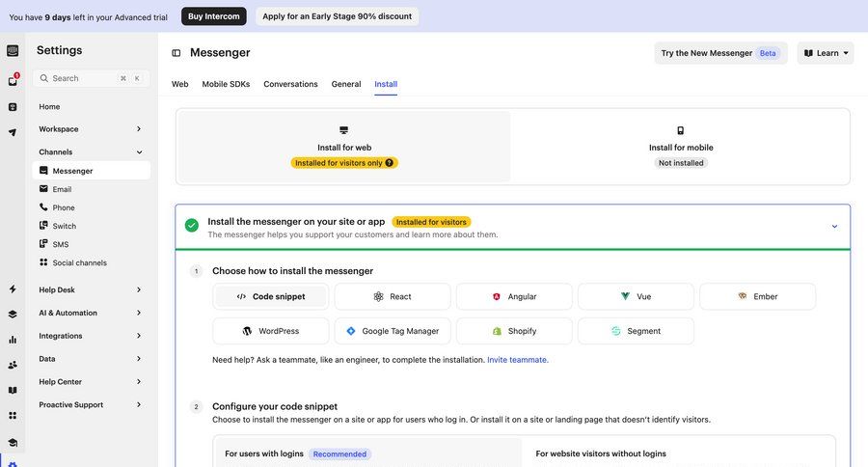The image size is (868, 467).
Task: Click the lightning bolt sidebar icon
Action: [13, 289]
